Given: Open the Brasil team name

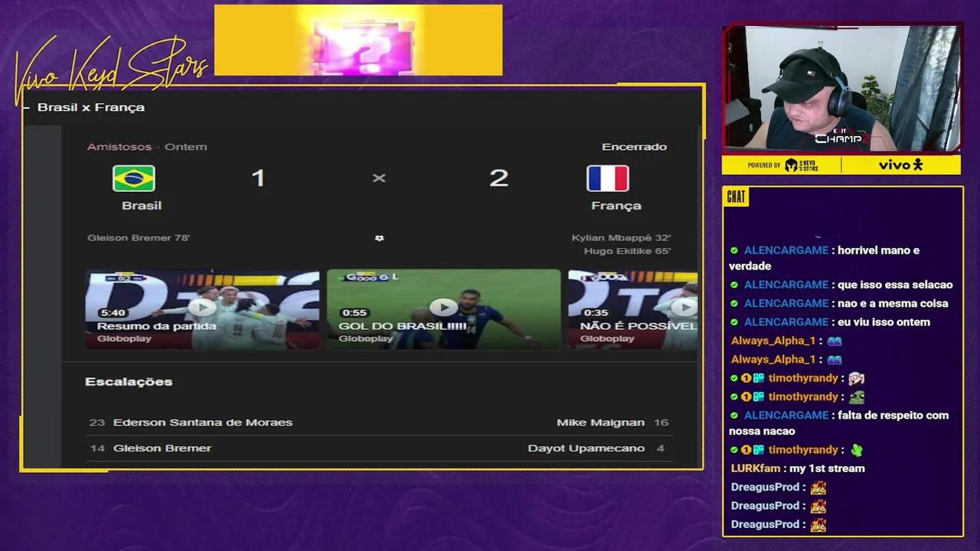Looking at the screenshot, I should pyautogui.click(x=142, y=205).
